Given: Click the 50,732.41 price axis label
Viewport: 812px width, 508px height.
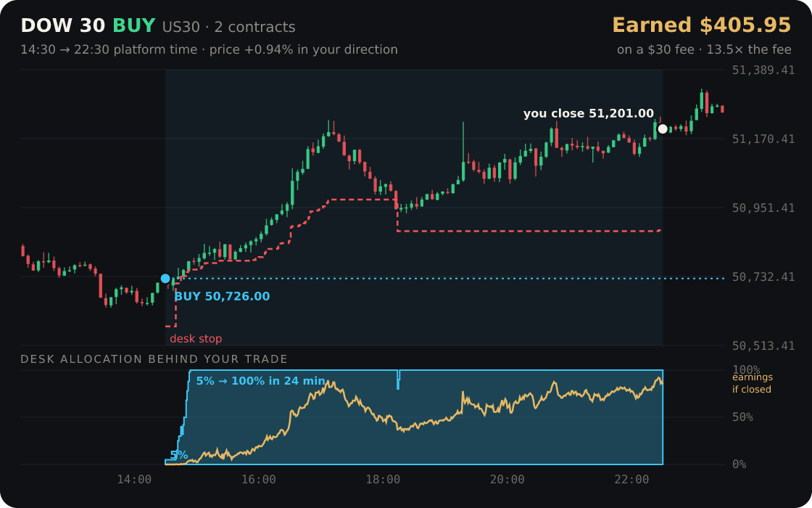Looking at the screenshot, I should [763, 276].
